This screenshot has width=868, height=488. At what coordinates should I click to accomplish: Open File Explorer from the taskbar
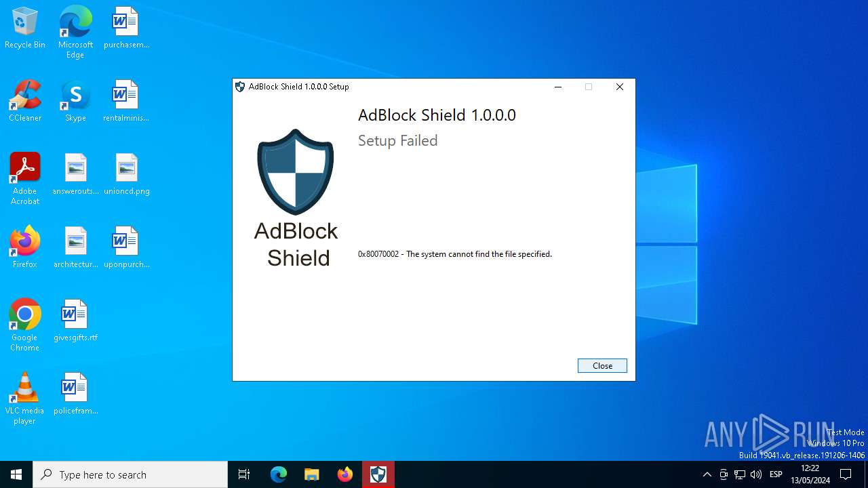coord(312,474)
